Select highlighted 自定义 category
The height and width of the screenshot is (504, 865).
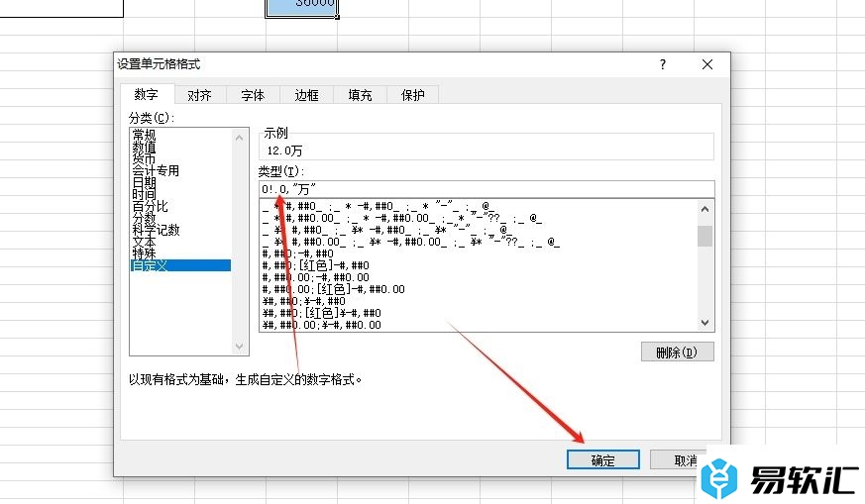tap(180, 265)
